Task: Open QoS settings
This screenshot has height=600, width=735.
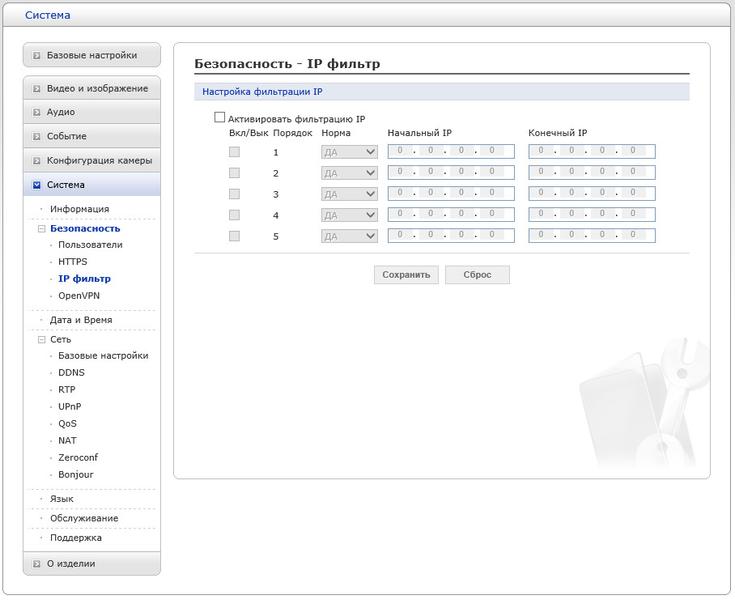Action: 67,423
